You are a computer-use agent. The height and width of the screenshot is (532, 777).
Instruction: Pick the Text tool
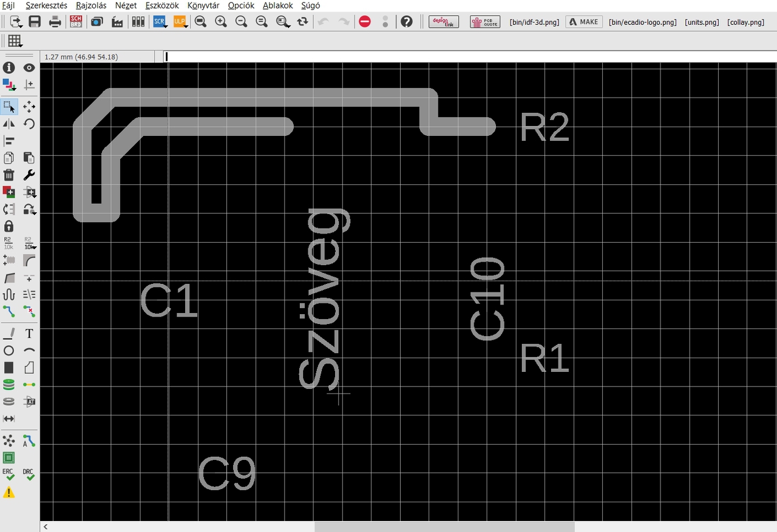[29, 334]
